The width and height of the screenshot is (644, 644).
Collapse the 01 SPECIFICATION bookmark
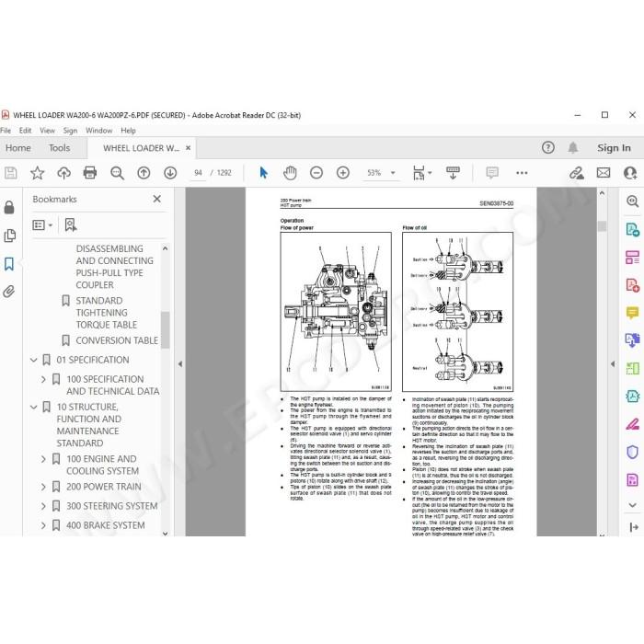coord(34,361)
